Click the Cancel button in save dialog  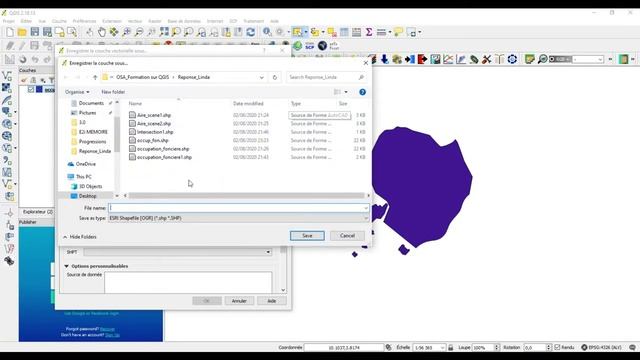click(347, 236)
